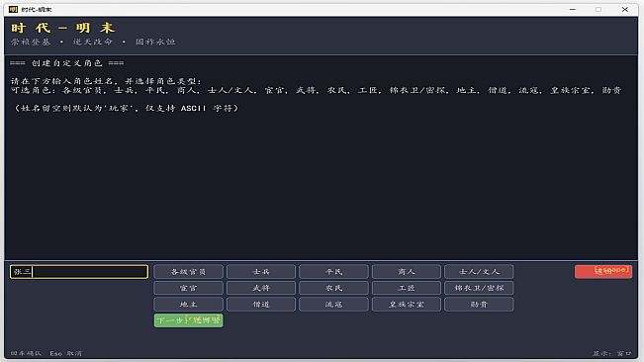
Task: Choose the 流寇 role button
Action: click(333, 304)
